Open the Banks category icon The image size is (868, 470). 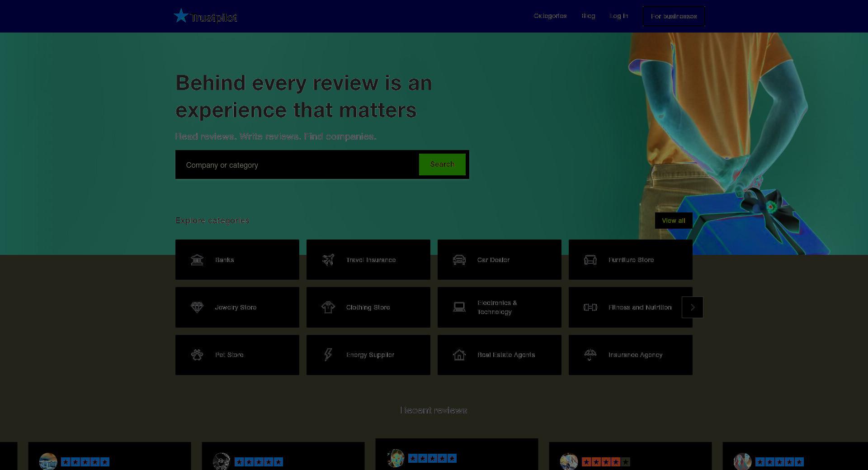click(197, 260)
